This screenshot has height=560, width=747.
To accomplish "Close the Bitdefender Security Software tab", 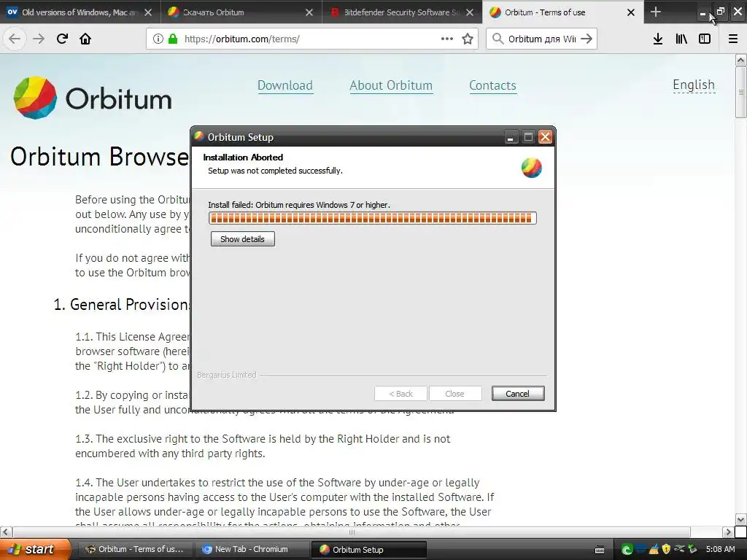I will [470, 12].
